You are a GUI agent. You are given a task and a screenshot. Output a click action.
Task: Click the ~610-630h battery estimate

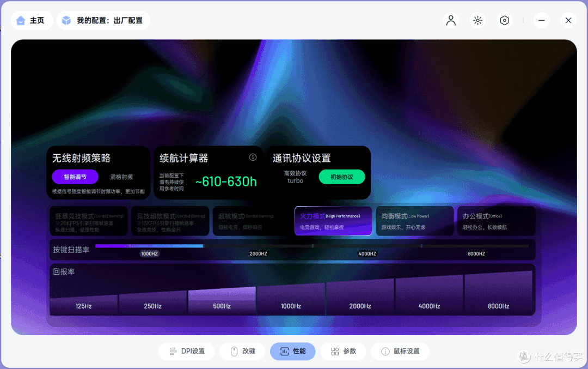(226, 182)
